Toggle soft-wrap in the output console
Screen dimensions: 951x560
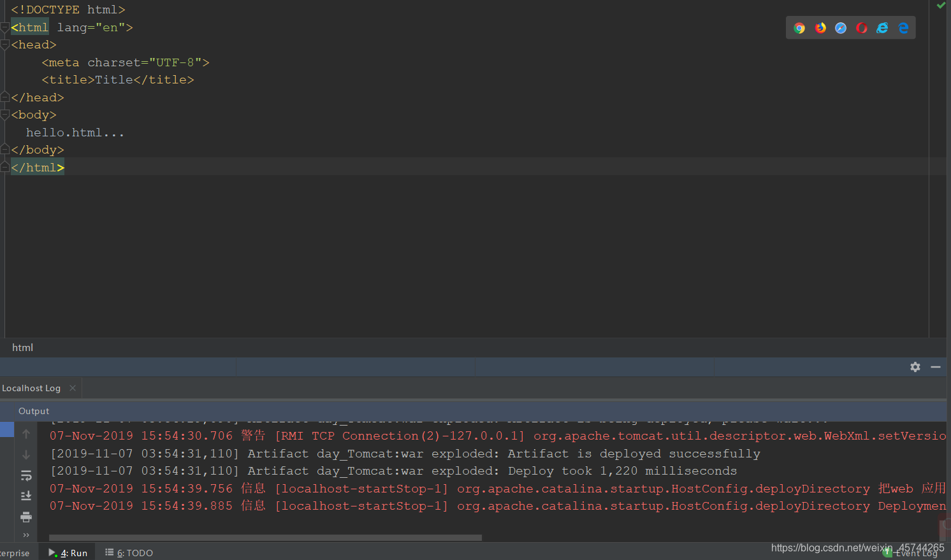26,476
